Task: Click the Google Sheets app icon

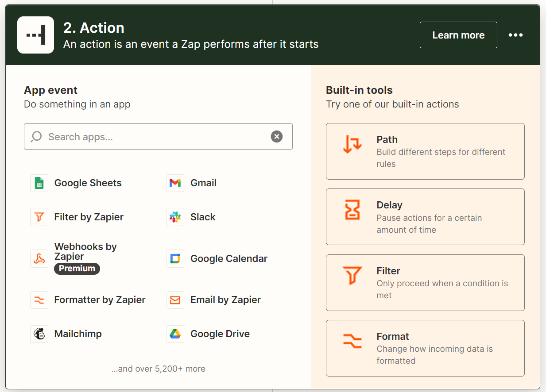Action: pyautogui.click(x=39, y=183)
